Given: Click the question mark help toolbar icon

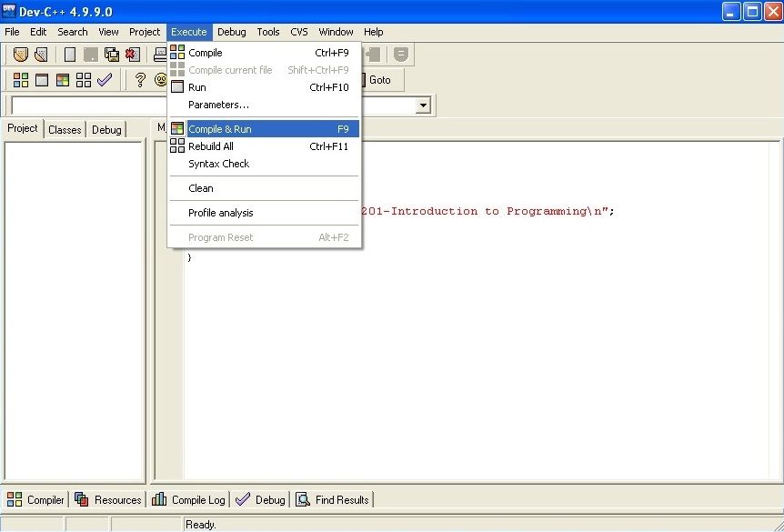Looking at the screenshot, I should 140,79.
